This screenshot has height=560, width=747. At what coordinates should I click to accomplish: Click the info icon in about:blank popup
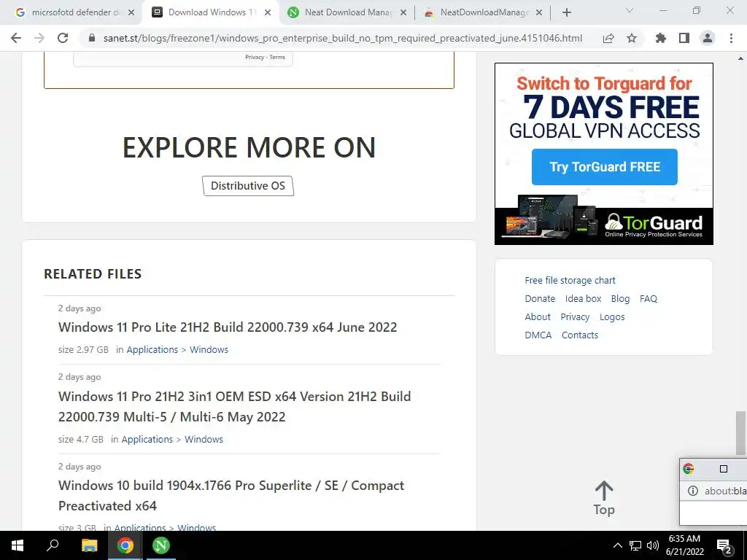coord(693,491)
